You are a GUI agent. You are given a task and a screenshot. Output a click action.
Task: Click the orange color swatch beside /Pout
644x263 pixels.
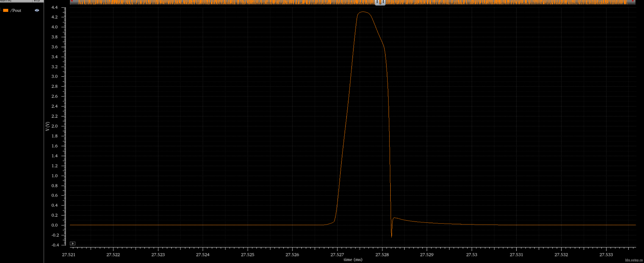tap(6, 10)
